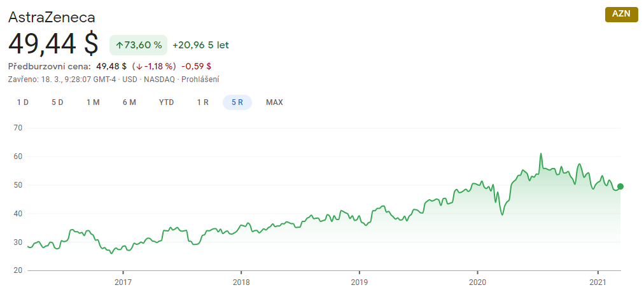
Task: Click the selected 5 R tab
Action: pos(237,102)
